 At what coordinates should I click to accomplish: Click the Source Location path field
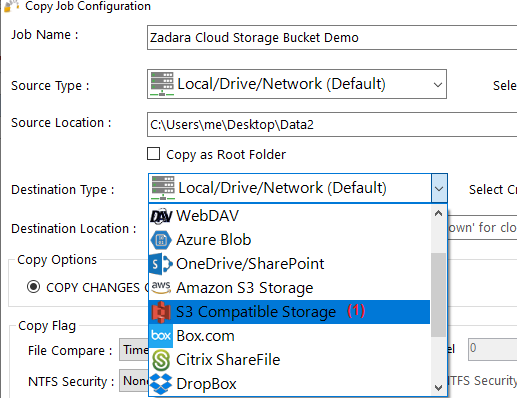pyautogui.click(x=332, y=125)
